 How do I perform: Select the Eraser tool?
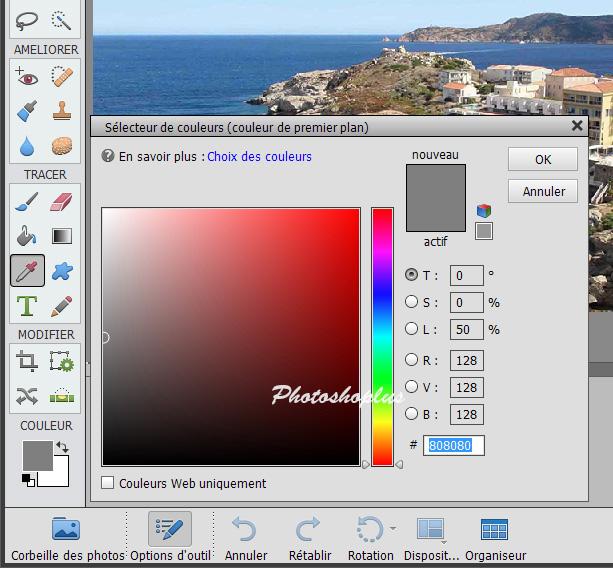[x=62, y=203]
